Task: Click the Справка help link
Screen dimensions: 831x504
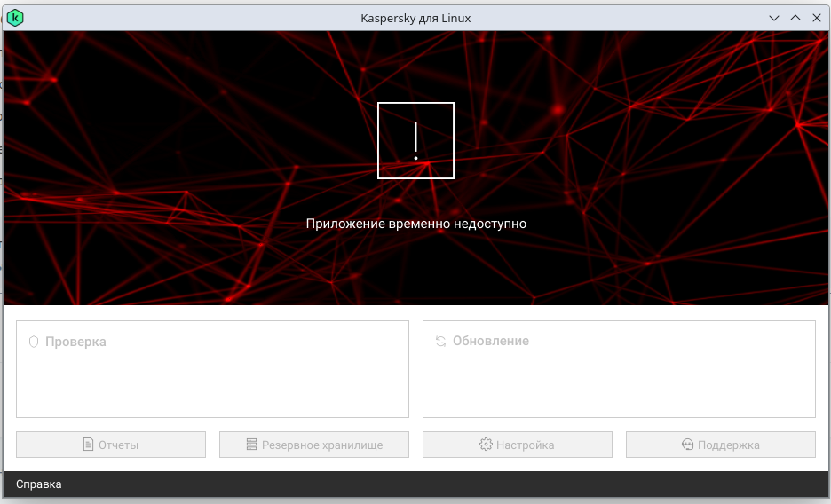Action: coord(39,484)
